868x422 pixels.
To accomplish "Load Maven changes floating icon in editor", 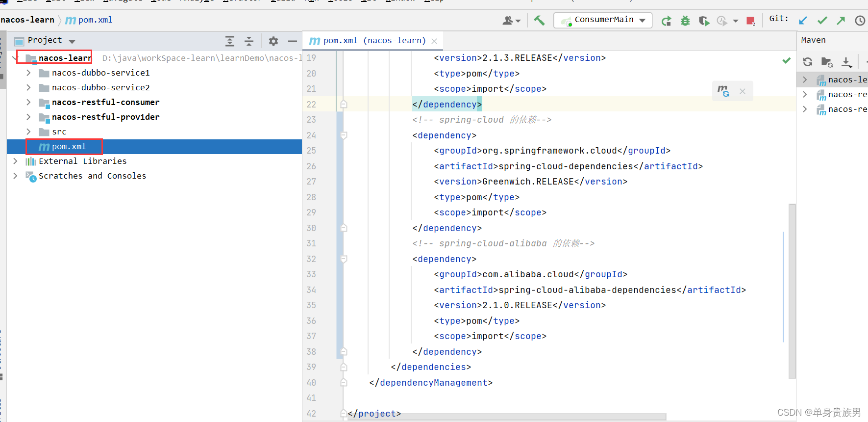I will [x=723, y=91].
